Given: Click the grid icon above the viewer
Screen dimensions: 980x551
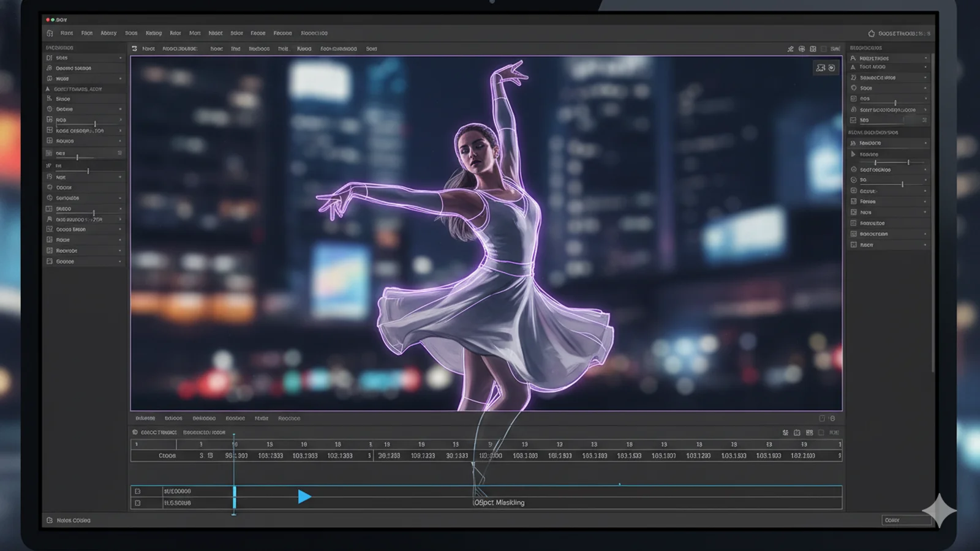Looking at the screenshot, I should click(813, 49).
